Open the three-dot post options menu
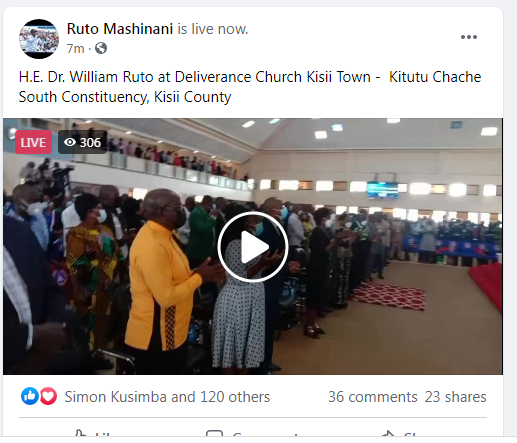The image size is (517, 443). pos(469,37)
